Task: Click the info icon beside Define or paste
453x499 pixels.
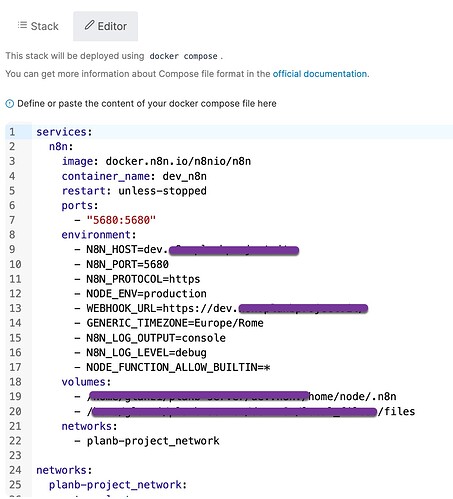Action: tap(10, 104)
